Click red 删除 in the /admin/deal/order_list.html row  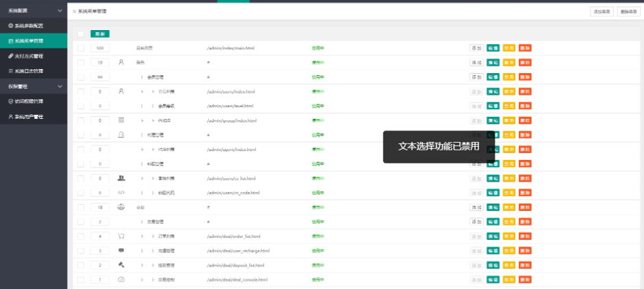tap(525, 236)
